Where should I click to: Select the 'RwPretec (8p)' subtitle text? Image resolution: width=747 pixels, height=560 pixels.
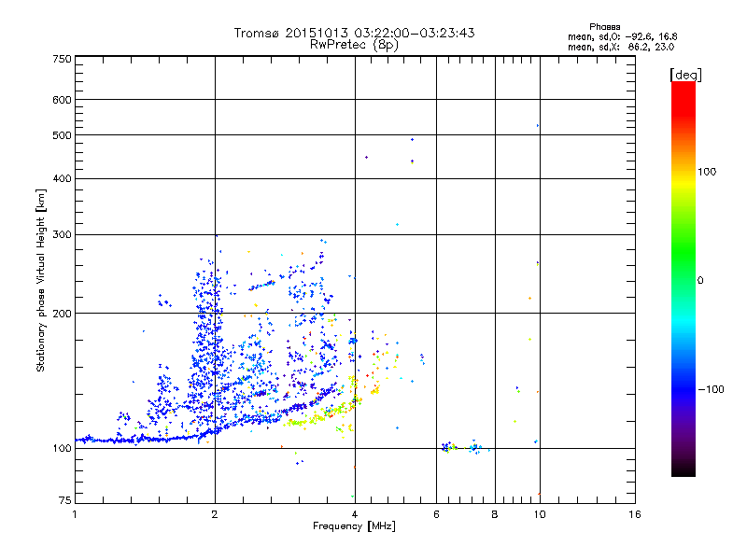click(354, 45)
